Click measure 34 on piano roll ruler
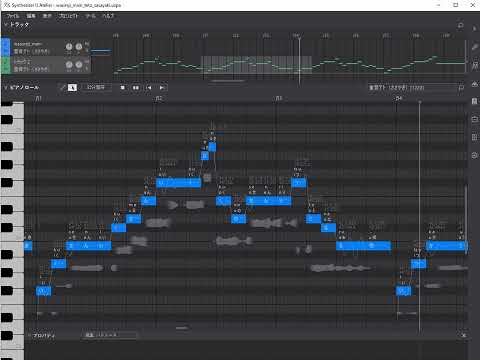This screenshot has width=480, height=360. tap(399, 98)
